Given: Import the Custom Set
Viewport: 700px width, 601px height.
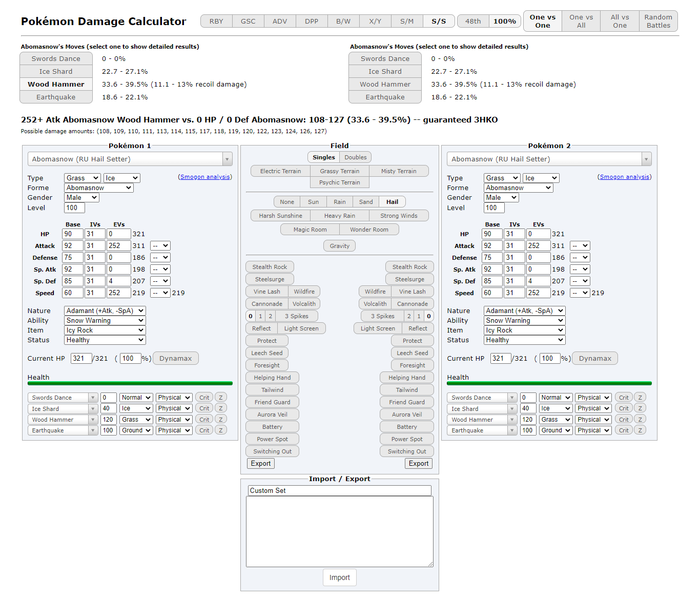Looking at the screenshot, I should (x=339, y=577).
